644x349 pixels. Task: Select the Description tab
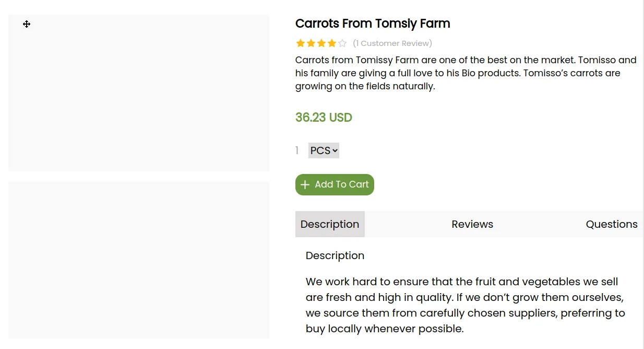click(330, 224)
